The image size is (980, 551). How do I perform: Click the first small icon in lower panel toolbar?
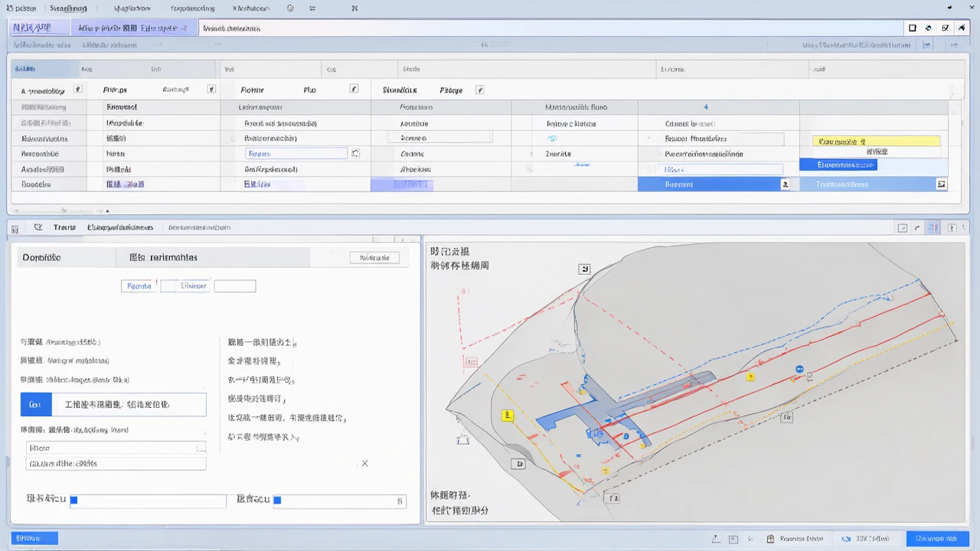tap(15, 227)
